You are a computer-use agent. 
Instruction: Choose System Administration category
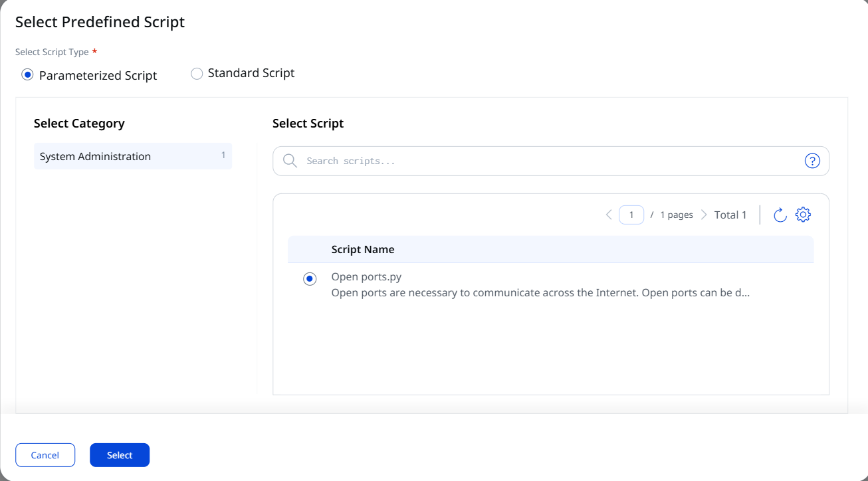point(133,156)
